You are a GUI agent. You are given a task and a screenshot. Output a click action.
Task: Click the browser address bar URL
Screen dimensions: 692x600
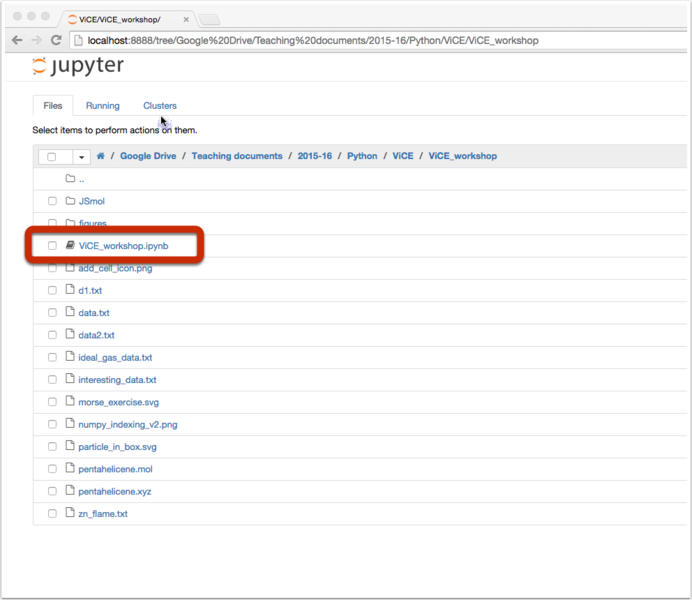(312, 41)
